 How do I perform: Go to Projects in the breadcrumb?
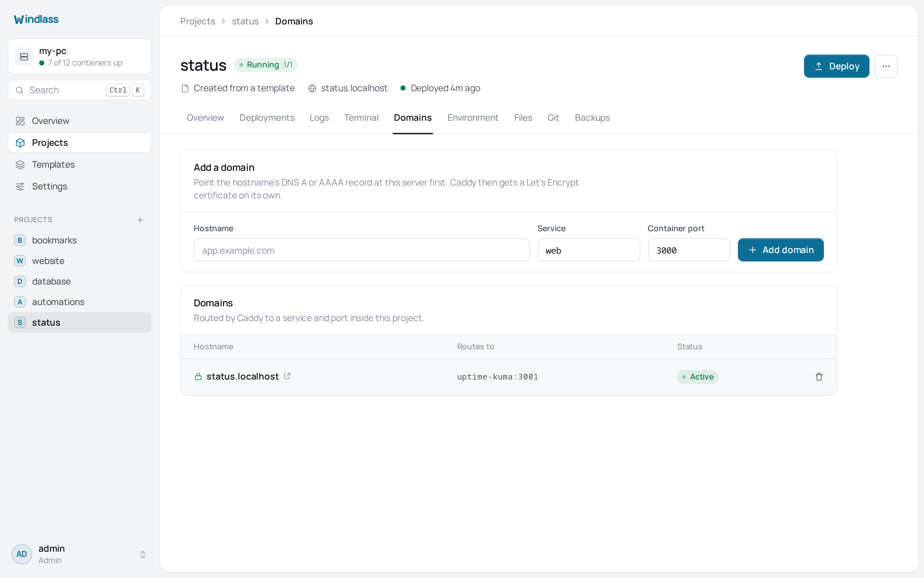coord(197,22)
